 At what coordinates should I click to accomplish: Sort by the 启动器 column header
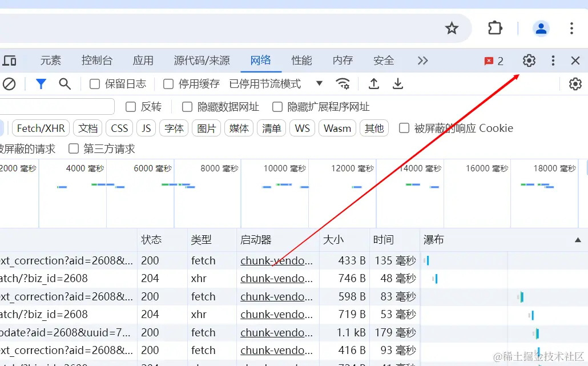(x=278, y=240)
